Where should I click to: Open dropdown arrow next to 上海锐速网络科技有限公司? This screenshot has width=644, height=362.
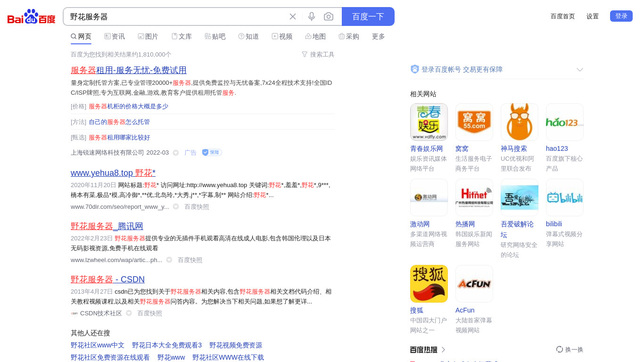(x=176, y=153)
